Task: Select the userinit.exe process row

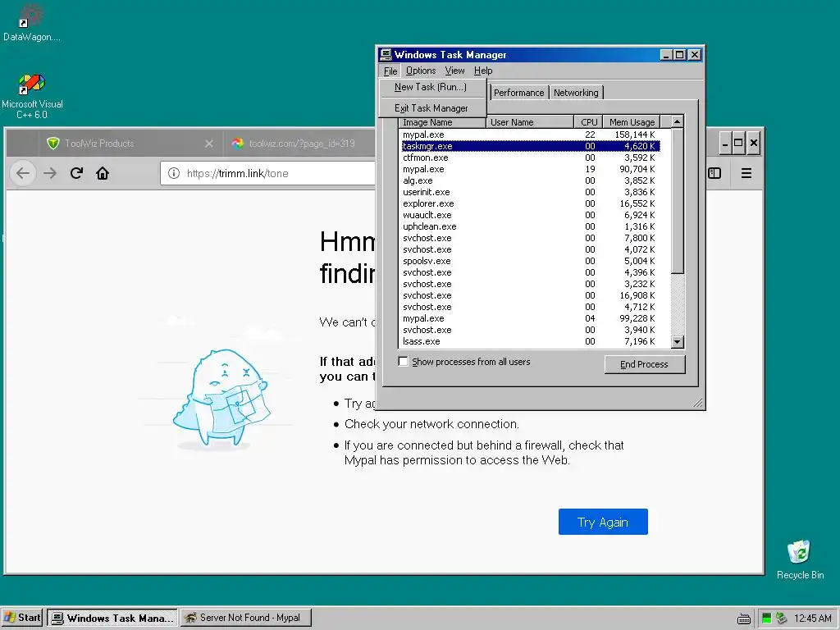Action: coord(531,192)
